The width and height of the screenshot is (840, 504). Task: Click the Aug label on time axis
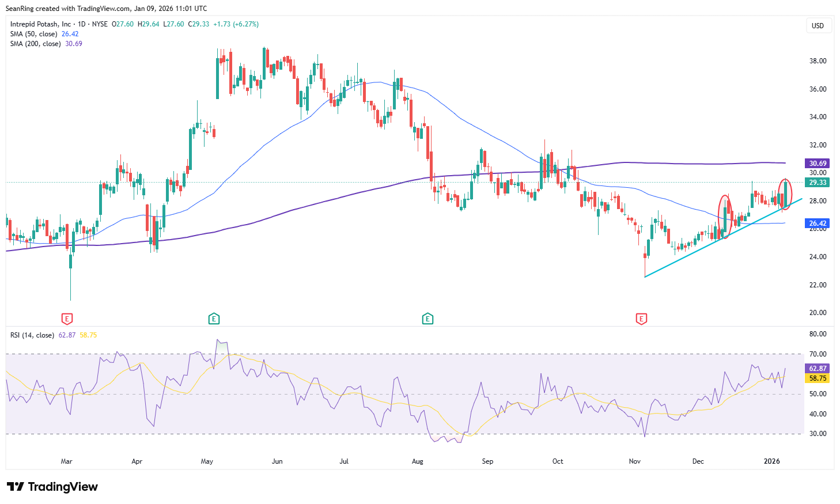418,461
